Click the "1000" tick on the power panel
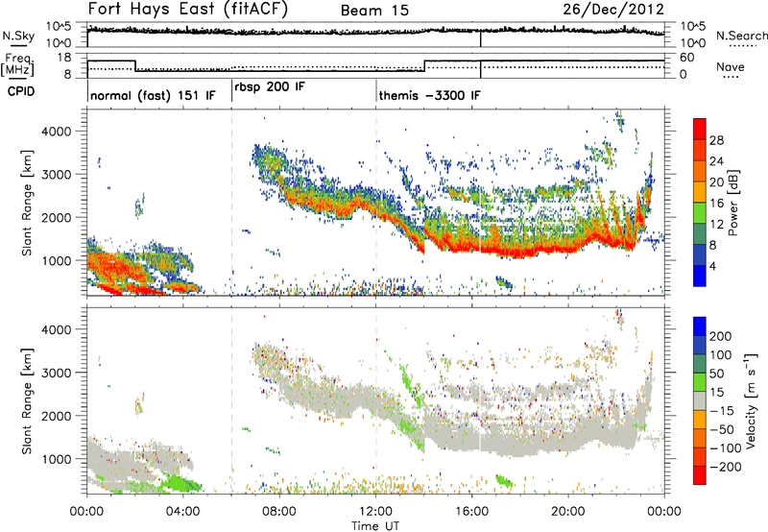The height and width of the screenshot is (532, 768). (56, 260)
